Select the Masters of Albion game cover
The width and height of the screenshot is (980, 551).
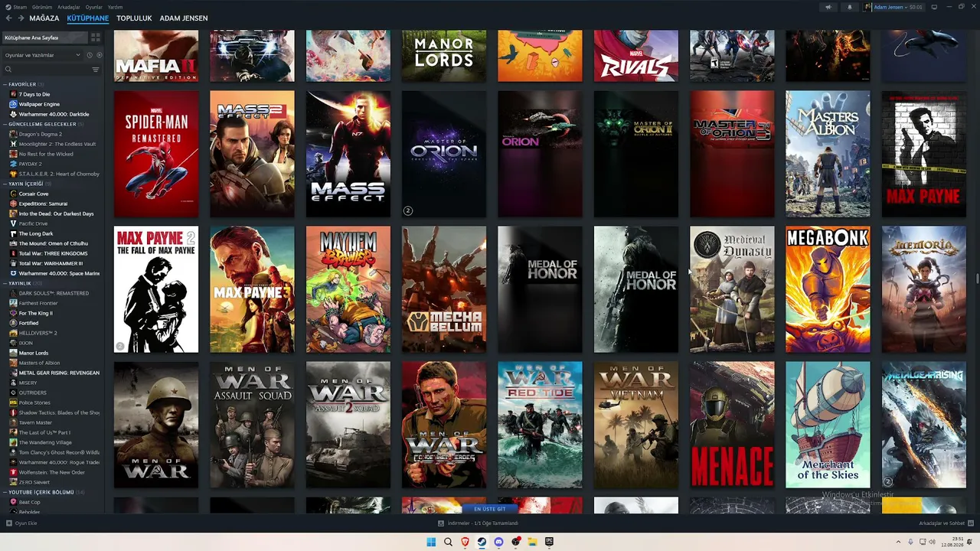pos(828,154)
